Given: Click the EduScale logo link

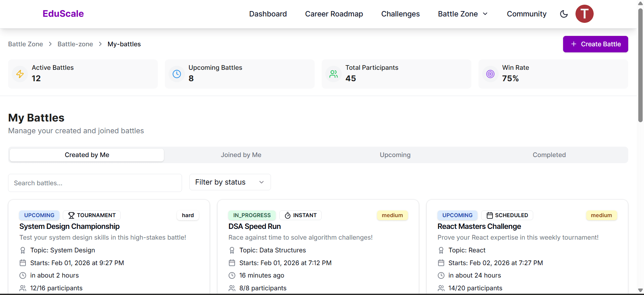Looking at the screenshot, I should (63, 14).
